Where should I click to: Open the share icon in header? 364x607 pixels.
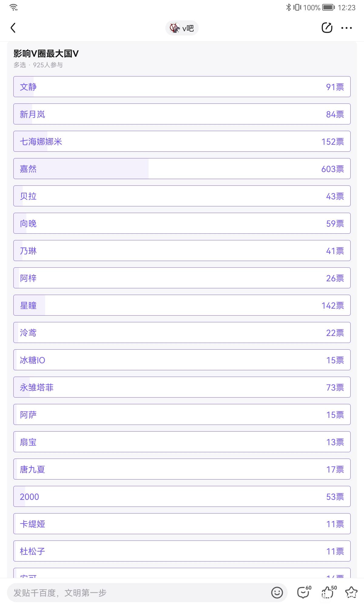click(327, 28)
